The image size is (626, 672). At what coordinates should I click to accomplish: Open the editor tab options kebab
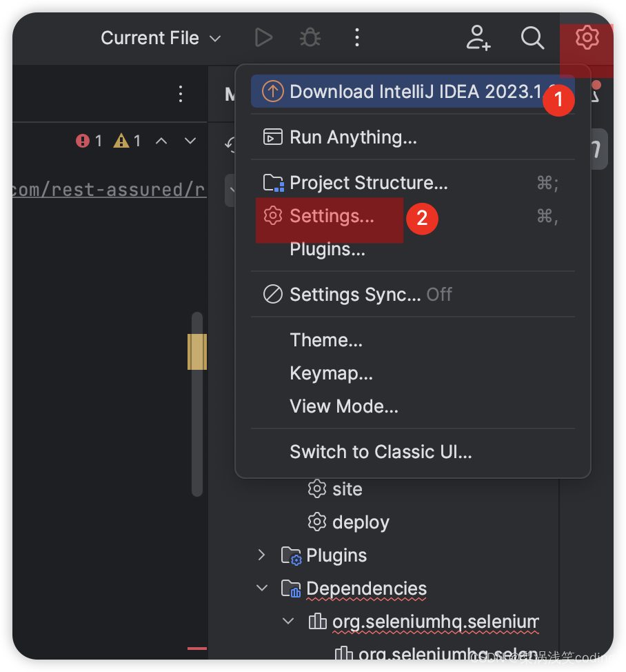[181, 94]
